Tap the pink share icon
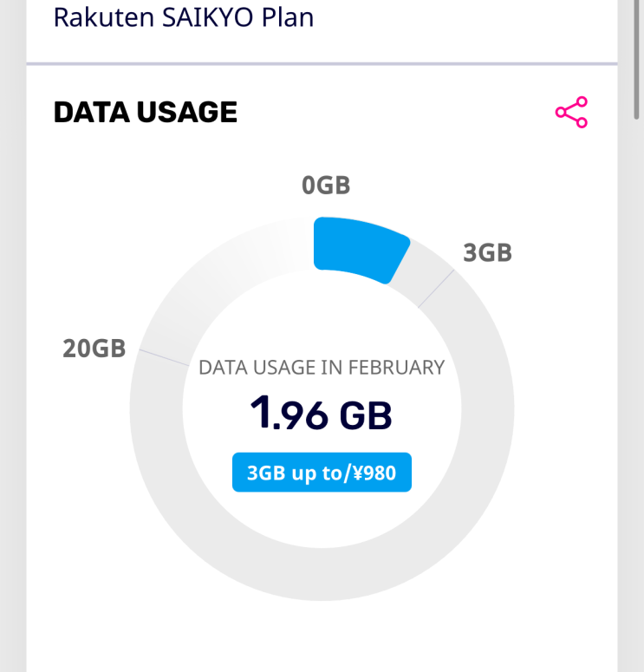This screenshot has height=672, width=644. (x=571, y=113)
